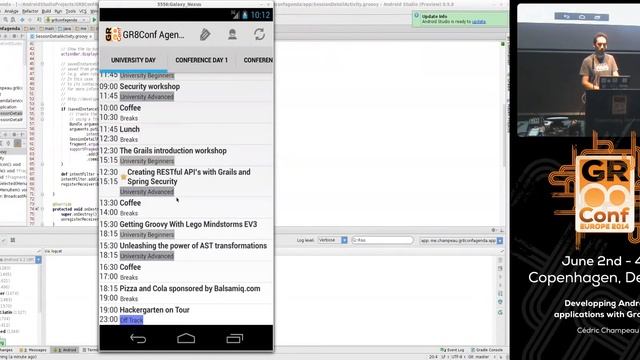Click the gr8confagenda breadcrumb in navigation bar

click(9, 29)
